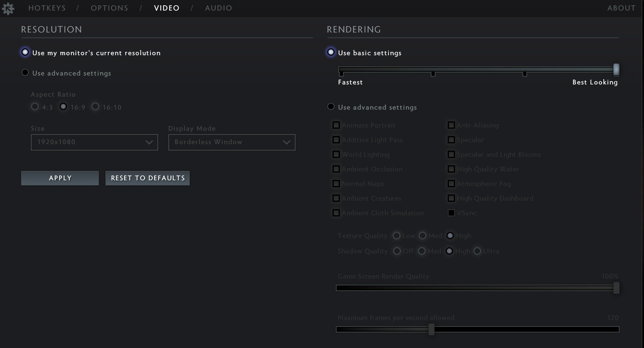Screen dimensions: 644x348
Task: Toggle the VSync checkbox
Action: [451, 213]
